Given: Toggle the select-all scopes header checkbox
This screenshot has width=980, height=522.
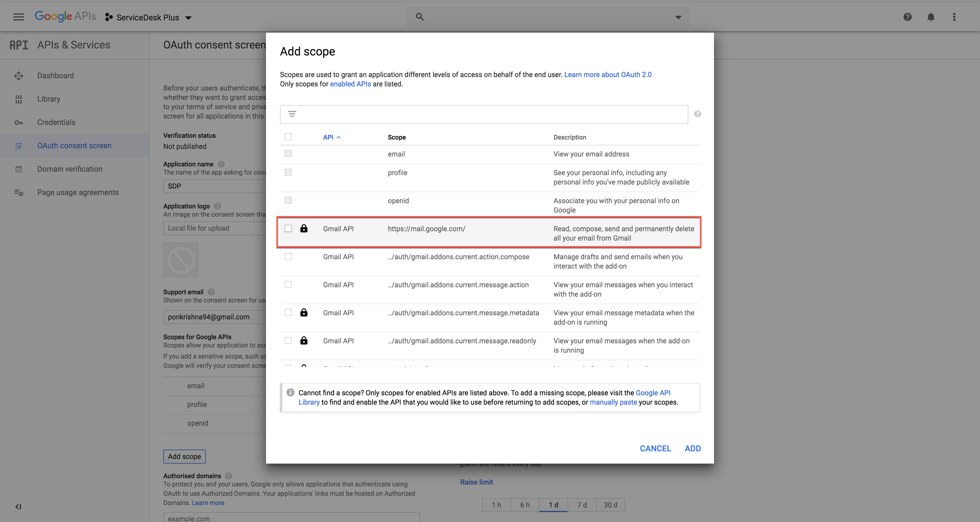Looking at the screenshot, I should click(288, 137).
